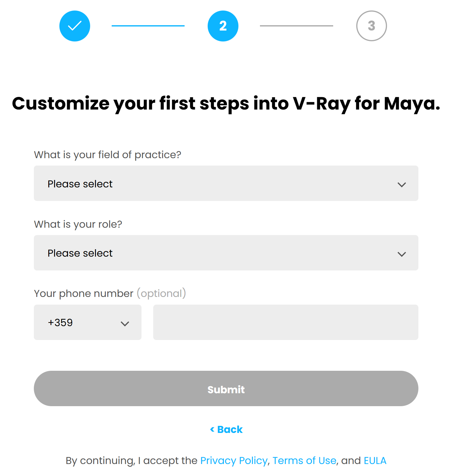Click the "Your phone number (optional)" label
This screenshot has height=476, width=459.
click(x=110, y=294)
